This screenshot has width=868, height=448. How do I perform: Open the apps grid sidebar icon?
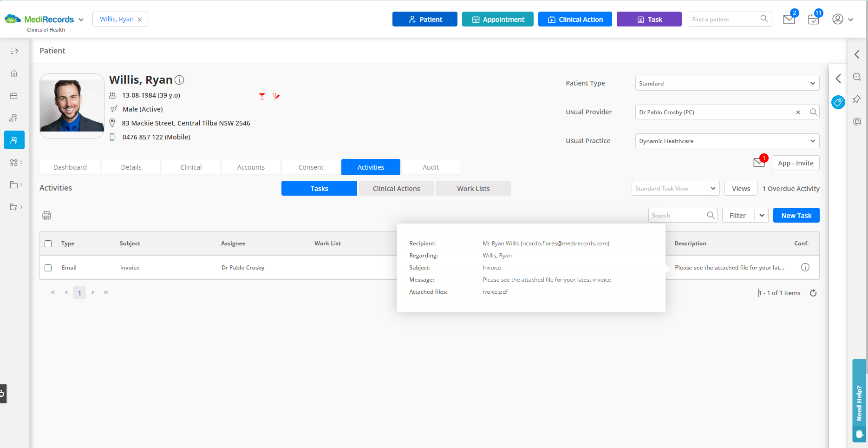[x=16, y=162]
